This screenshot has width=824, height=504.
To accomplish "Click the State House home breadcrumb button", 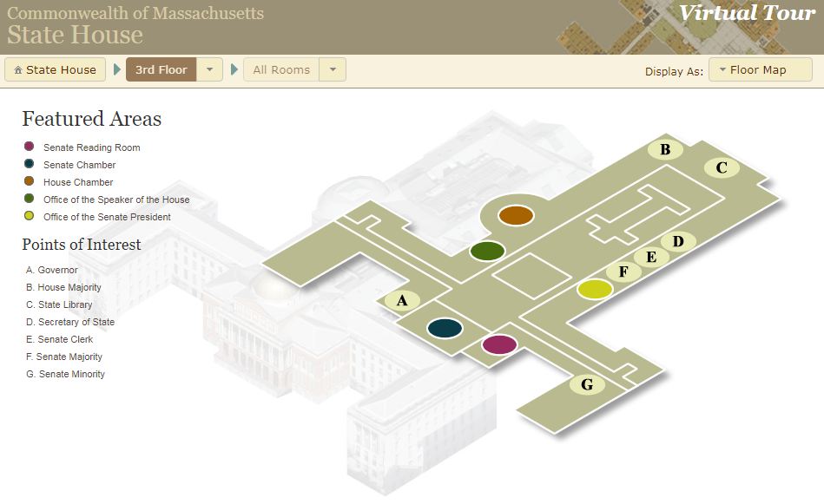I will point(56,69).
